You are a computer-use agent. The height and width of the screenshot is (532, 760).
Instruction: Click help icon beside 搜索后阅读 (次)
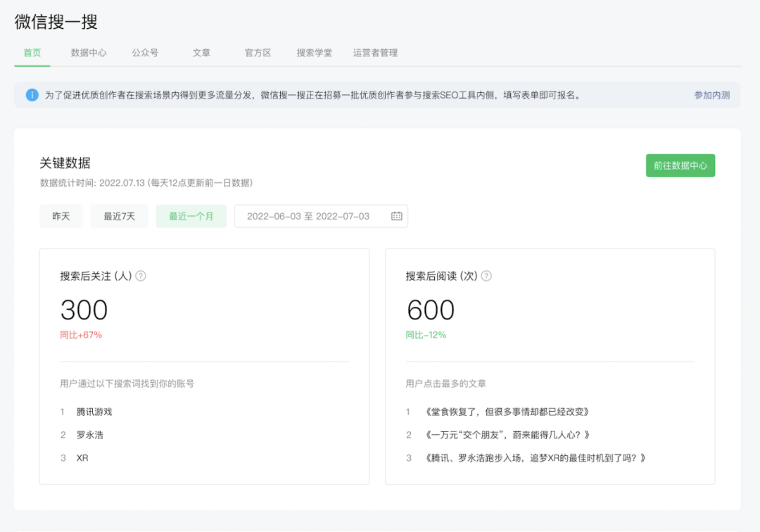(486, 276)
